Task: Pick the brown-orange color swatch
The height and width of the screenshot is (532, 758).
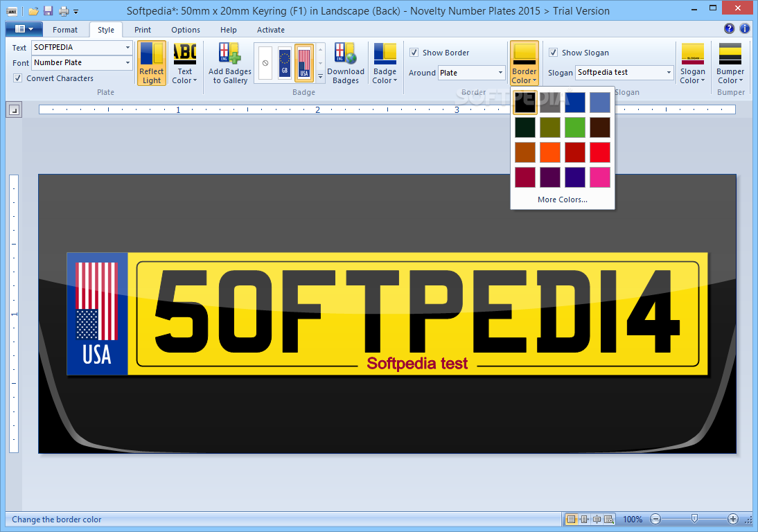Action: click(525, 152)
